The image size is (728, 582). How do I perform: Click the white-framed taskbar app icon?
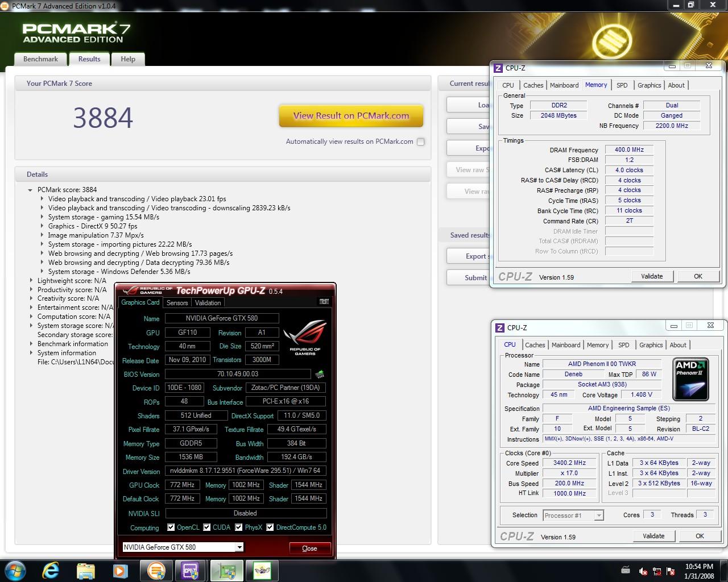click(262, 571)
